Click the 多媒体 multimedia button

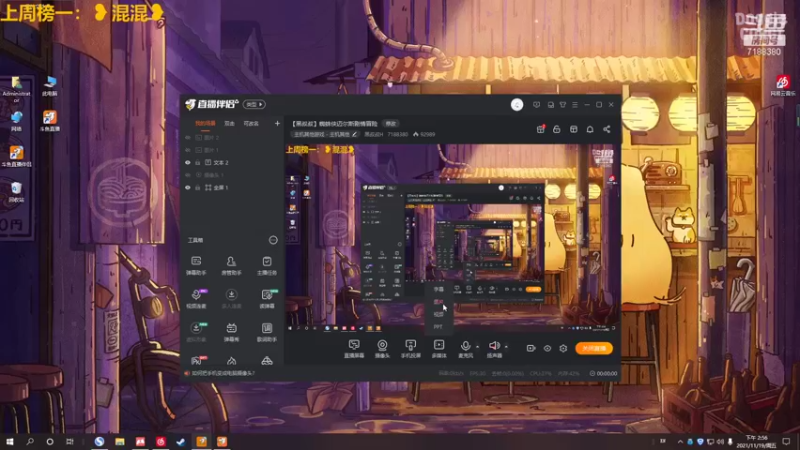point(439,349)
